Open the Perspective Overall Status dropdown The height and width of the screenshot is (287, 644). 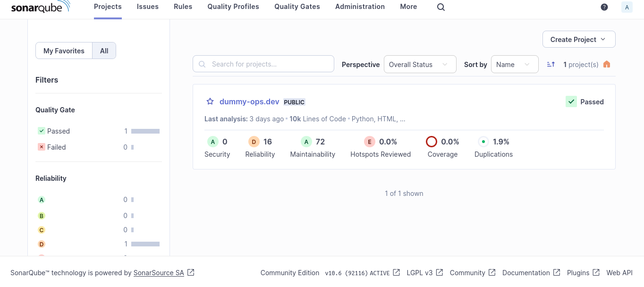click(420, 64)
